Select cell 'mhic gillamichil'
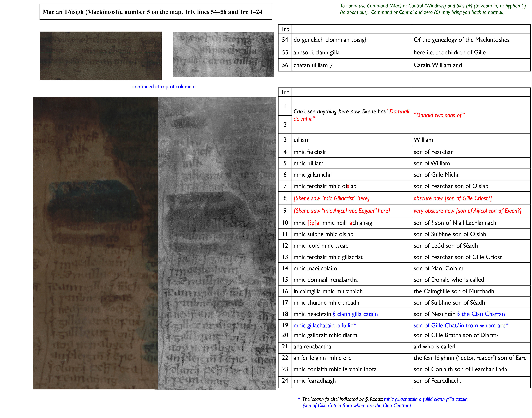This screenshot has width=532, height=418. [x=352, y=174]
